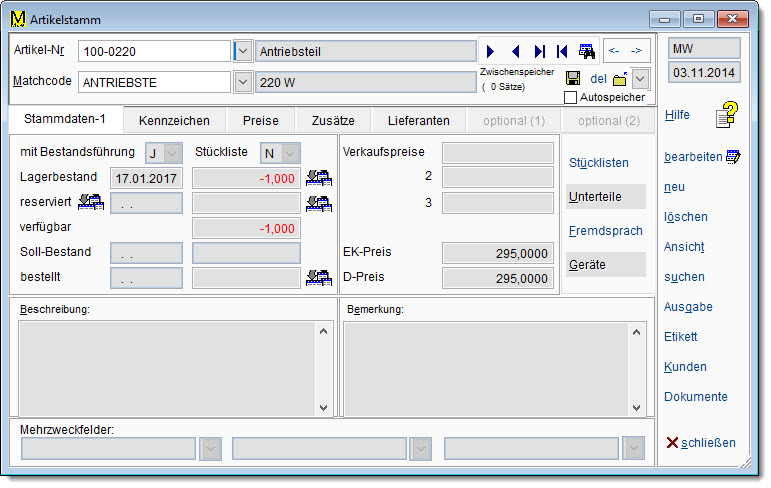Expand the Artikel-Nr dropdown
Viewport: 771px width, 488px height.
[243, 51]
